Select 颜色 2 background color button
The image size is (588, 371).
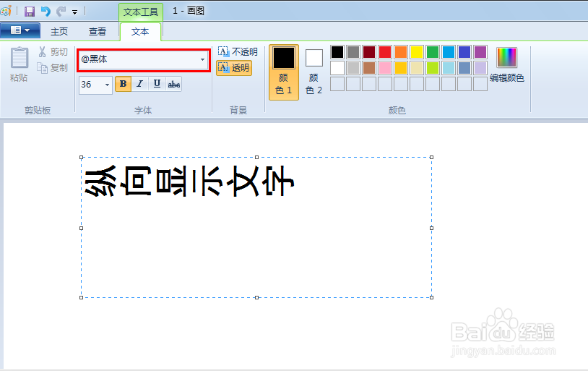coord(314,72)
